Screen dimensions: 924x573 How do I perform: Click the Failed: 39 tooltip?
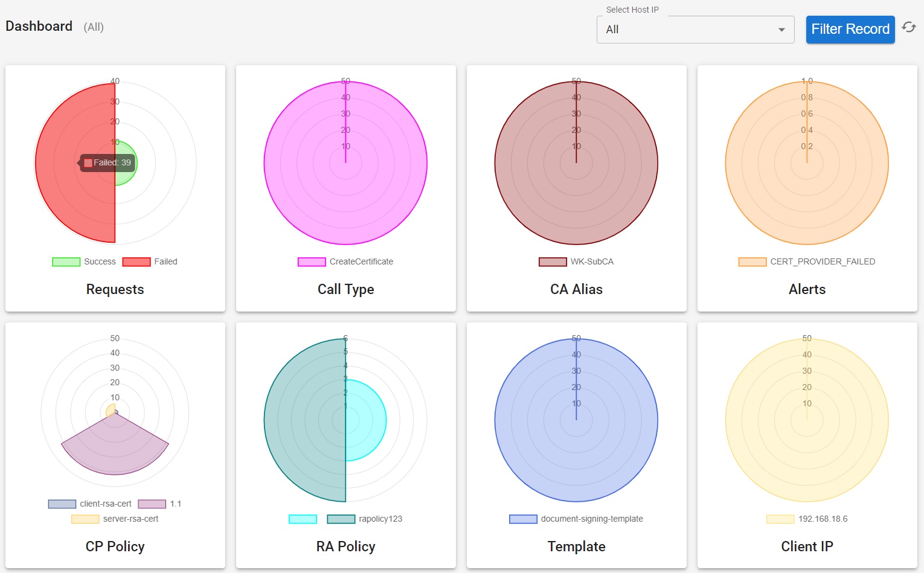[x=106, y=162]
